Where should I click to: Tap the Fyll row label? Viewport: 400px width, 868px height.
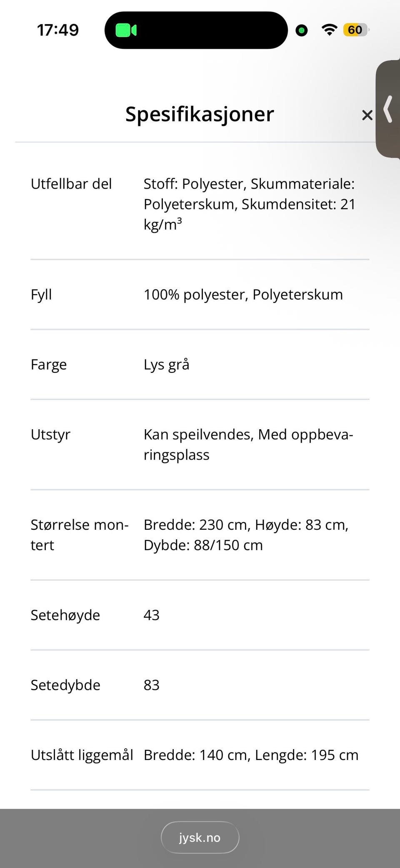click(41, 294)
